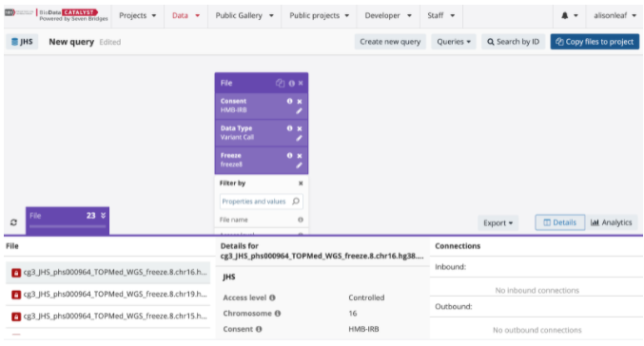Select the File 23 results tab
This screenshot has height=346, width=644.
(68, 221)
